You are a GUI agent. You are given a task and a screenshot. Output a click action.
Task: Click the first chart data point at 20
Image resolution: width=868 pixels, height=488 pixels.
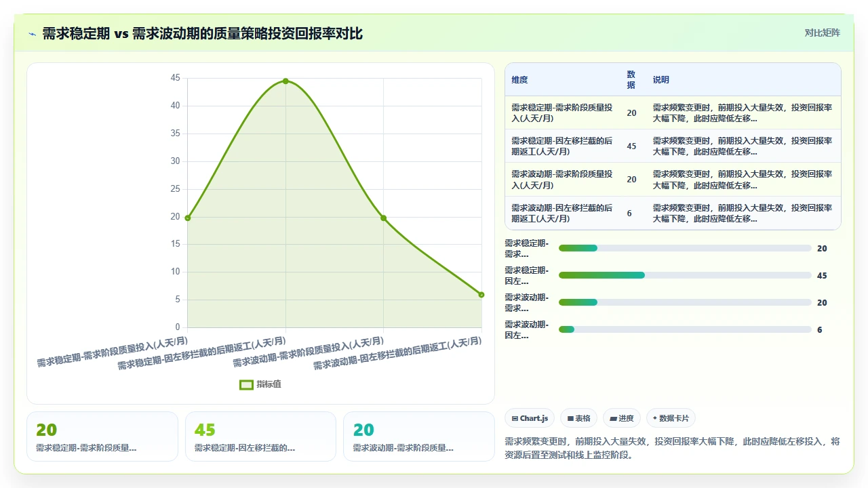pos(188,218)
